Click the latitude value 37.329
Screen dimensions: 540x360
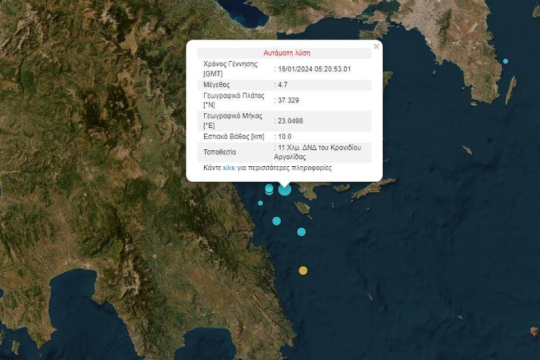tap(288, 100)
